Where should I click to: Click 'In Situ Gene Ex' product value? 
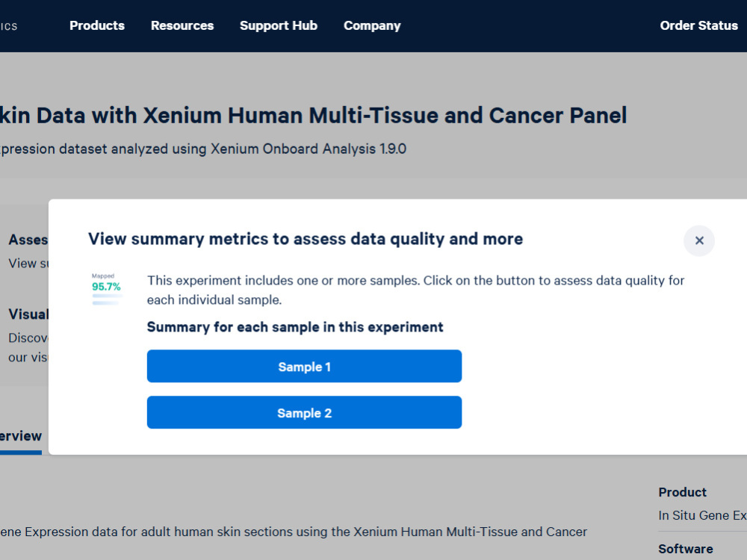(x=702, y=516)
